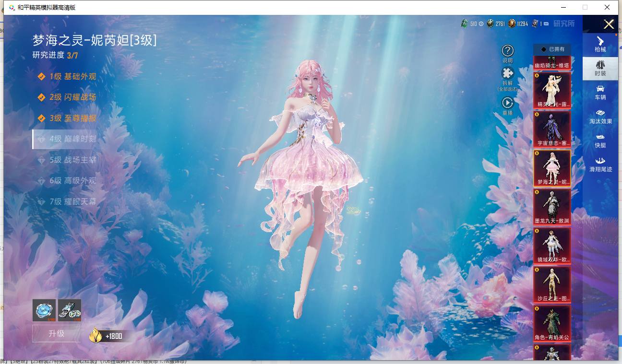Switch to the 快艇 speedboat tab

click(x=600, y=141)
